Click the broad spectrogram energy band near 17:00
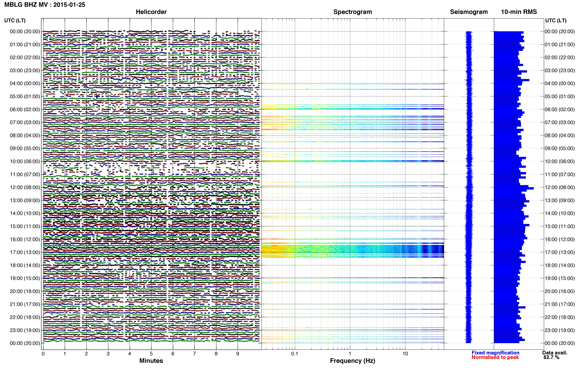The height and width of the screenshot is (368, 588). coord(352,250)
